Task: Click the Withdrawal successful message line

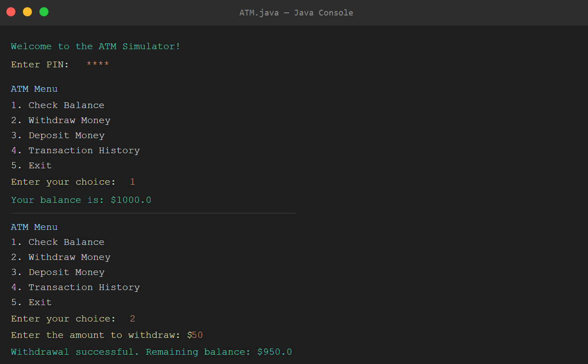Action: click(x=151, y=352)
